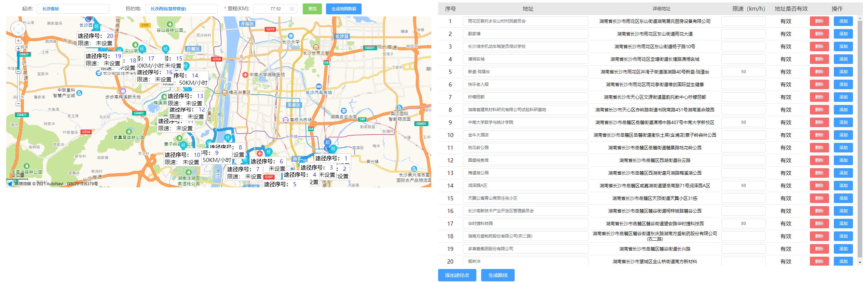Click speed limit field of row 14 润泽园A区

[x=744, y=186]
